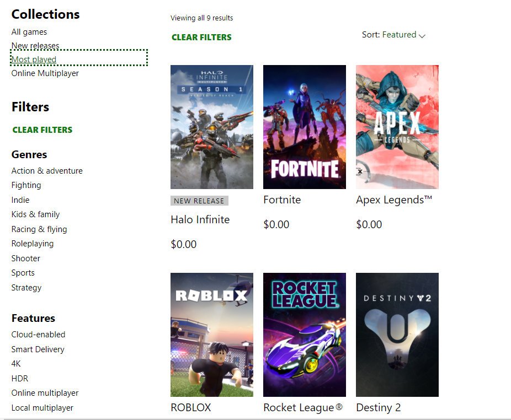
Task: Filter by Strategy genre
Action: [x=26, y=288]
